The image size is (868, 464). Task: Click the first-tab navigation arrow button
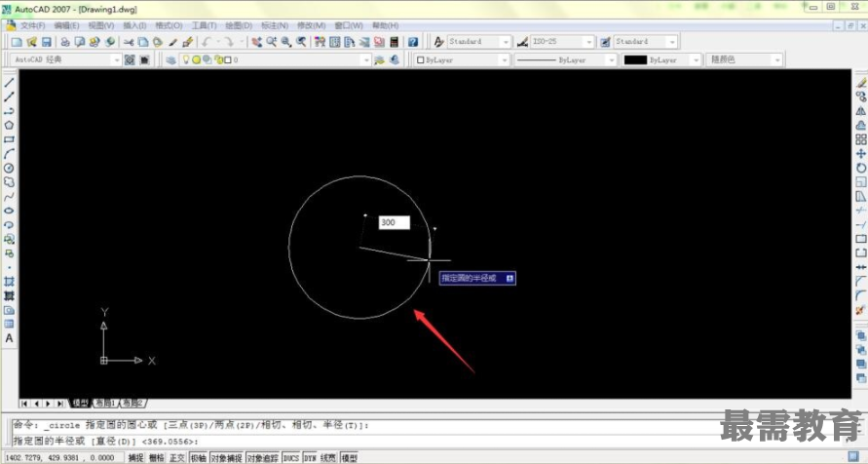23,404
